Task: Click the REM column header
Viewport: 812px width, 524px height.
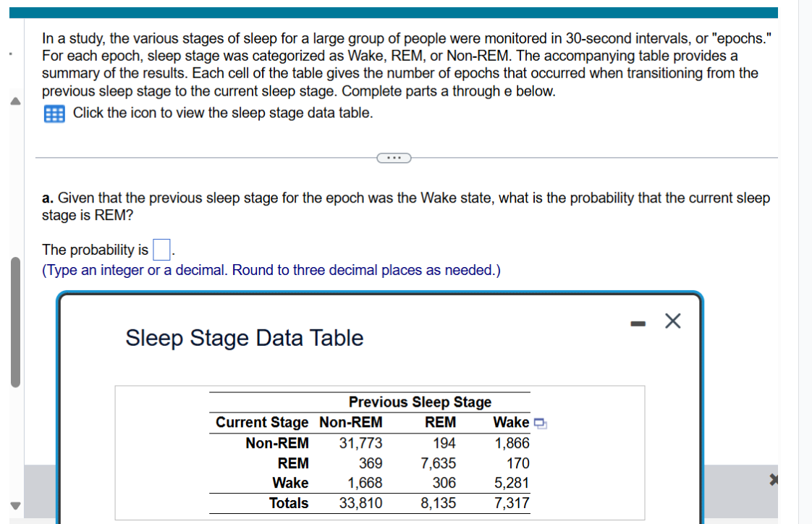Action: coord(440,422)
